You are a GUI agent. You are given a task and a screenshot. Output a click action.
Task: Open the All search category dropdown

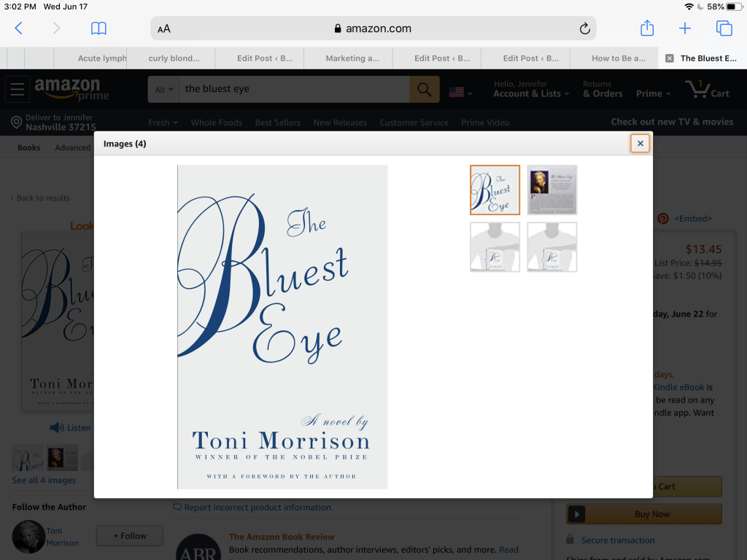tap(164, 89)
